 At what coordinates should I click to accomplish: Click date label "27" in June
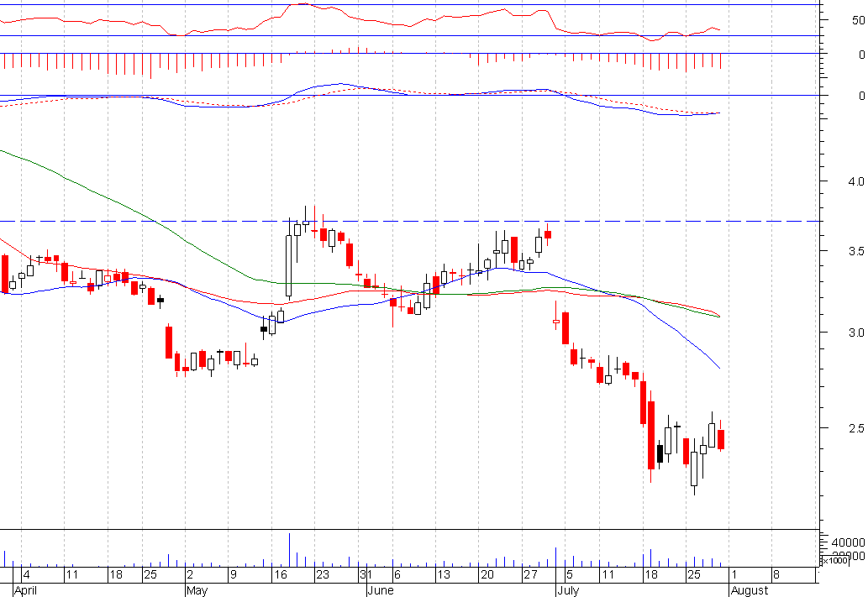point(530,575)
